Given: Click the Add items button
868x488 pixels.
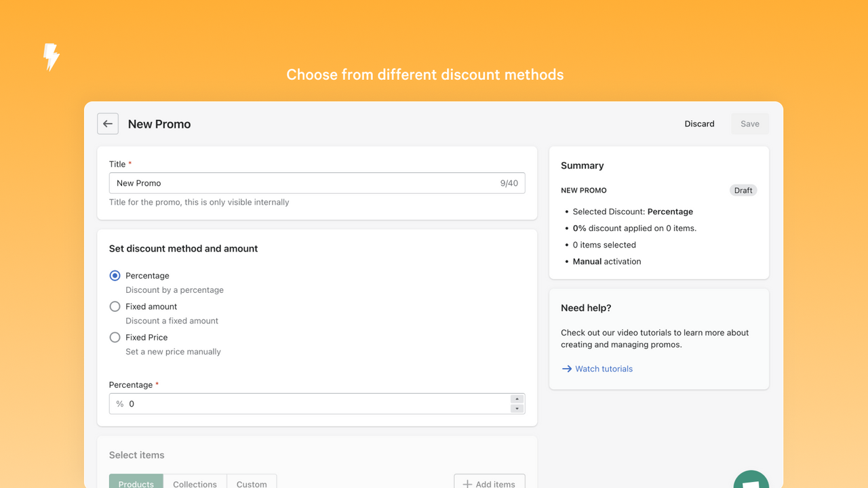Looking at the screenshot, I should pyautogui.click(x=490, y=481).
